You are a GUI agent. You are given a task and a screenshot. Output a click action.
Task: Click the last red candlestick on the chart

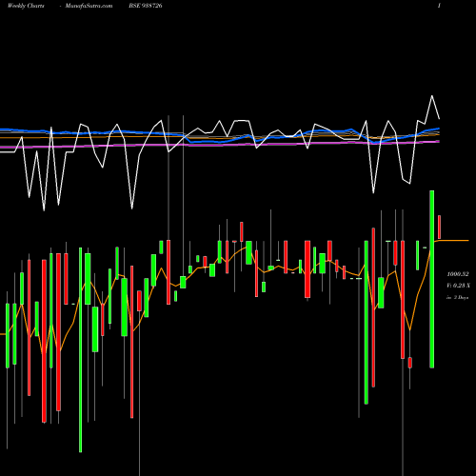439,227
